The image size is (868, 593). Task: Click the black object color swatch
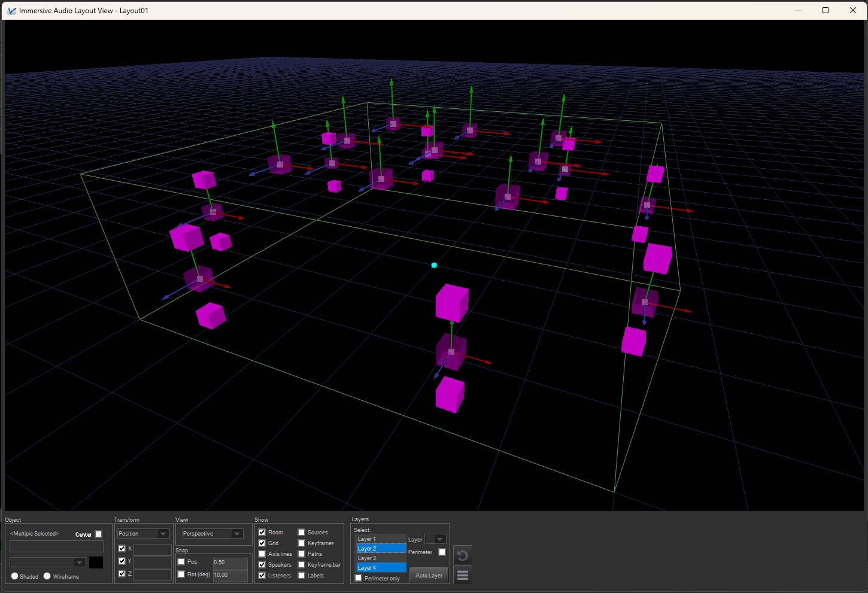click(96, 562)
